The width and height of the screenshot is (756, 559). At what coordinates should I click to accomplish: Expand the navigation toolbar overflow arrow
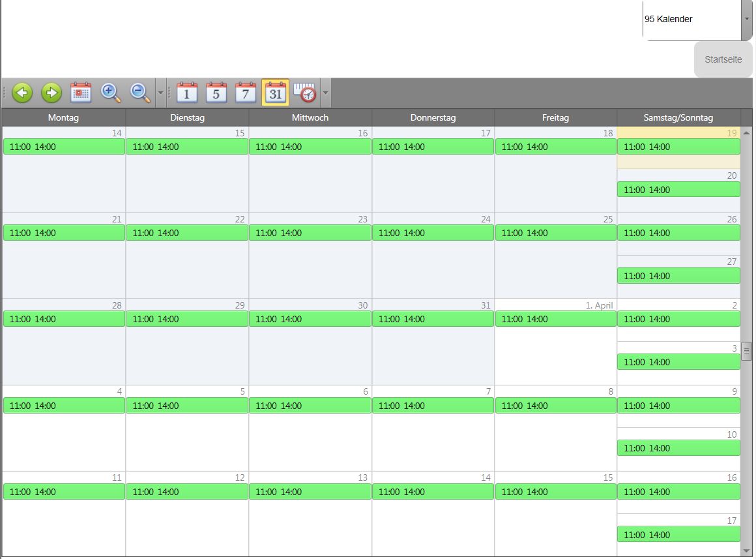tap(161, 94)
